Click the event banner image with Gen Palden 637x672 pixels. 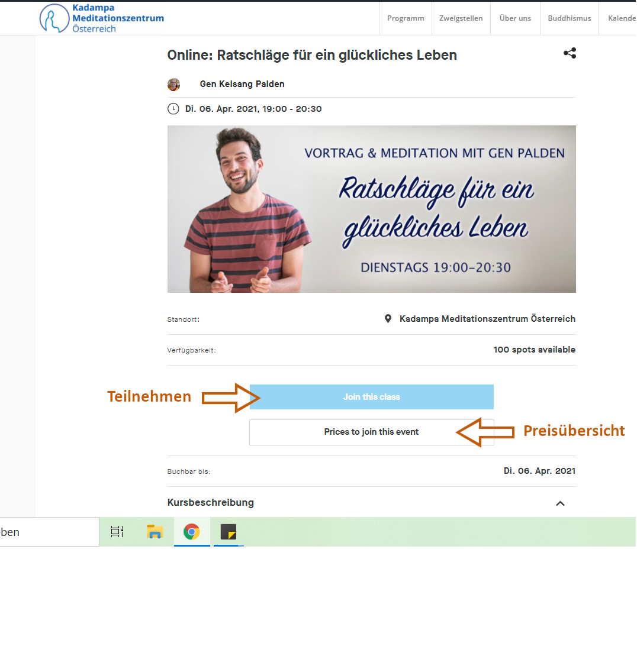tap(371, 209)
